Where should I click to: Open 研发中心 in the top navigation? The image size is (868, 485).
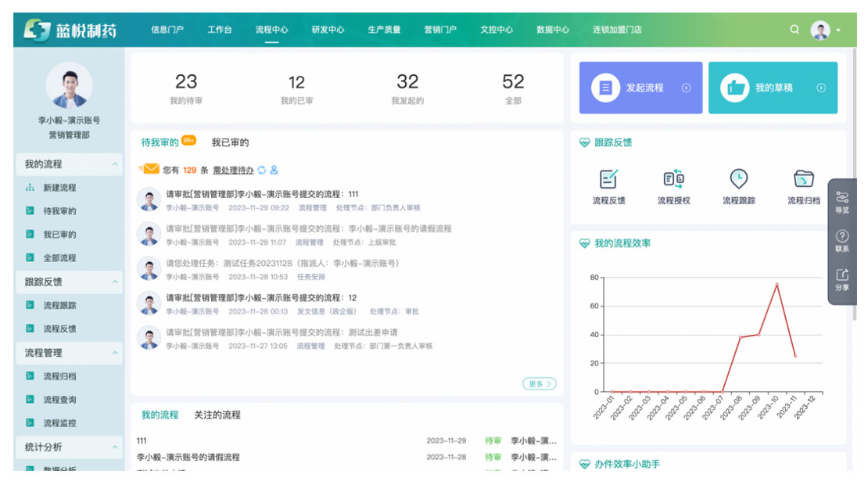coord(328,30)
